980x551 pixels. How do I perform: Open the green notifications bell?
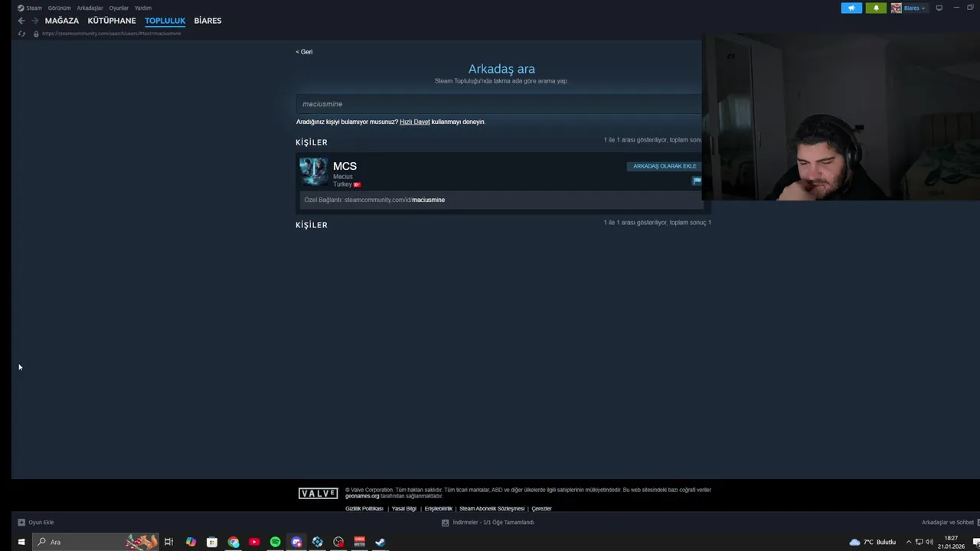[877, 8]
